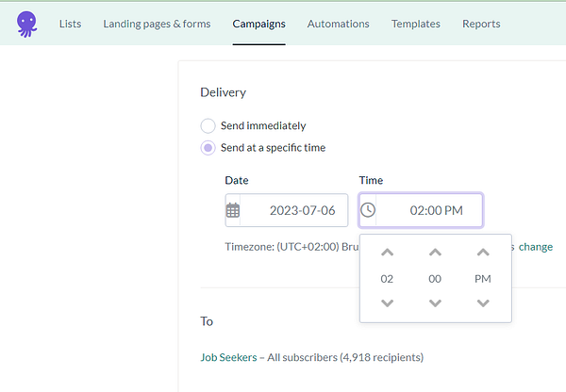
Task: Toggle AM/PM with the down arrow
Action: click(x=483, y=302)
